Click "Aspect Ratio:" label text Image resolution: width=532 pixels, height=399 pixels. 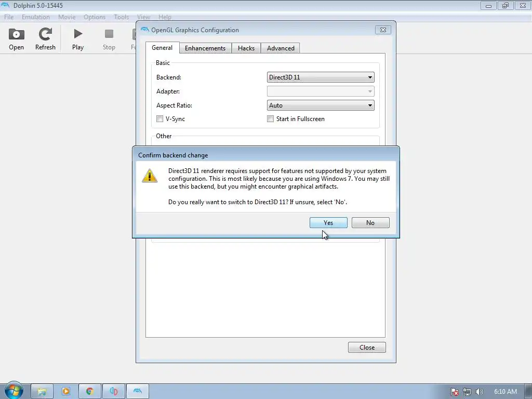coord(174,105)
